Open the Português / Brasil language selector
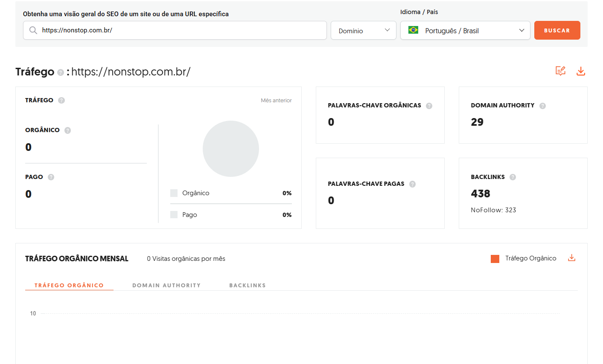The height and width of the screenshot is (364, 603). tap(465, 31)
